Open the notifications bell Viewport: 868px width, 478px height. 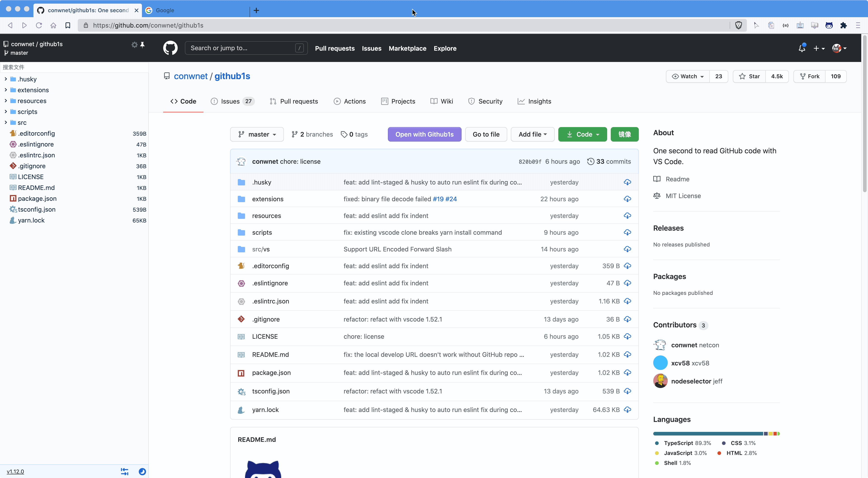click(802, 48)
